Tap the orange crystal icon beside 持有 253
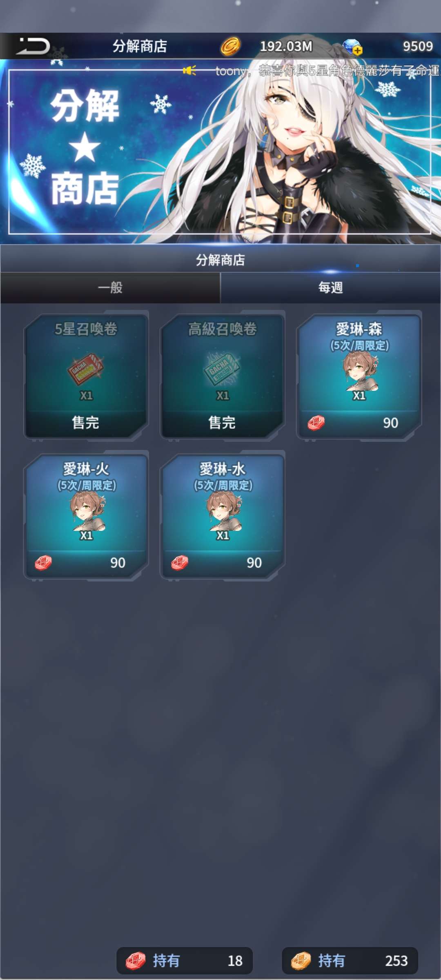The image size is (441, 980). coord(301,960)
